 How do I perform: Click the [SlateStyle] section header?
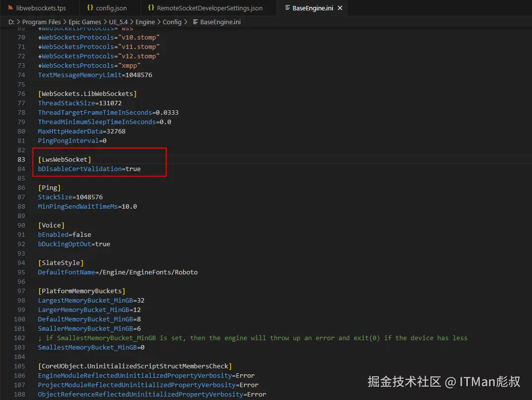coord(61,263)
